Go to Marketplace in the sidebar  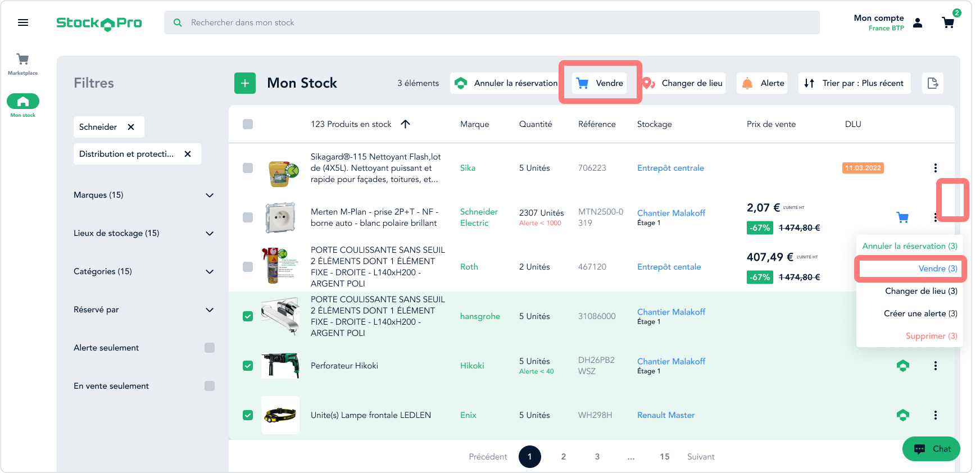click(23, 64)
